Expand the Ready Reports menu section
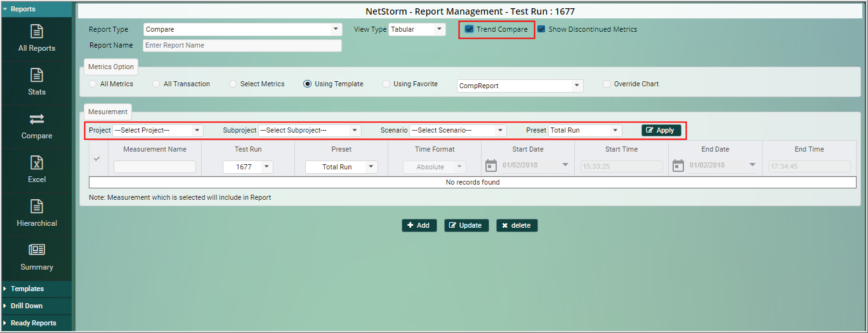Viewport: 868px width, 333px height. [x=36, y=323]
